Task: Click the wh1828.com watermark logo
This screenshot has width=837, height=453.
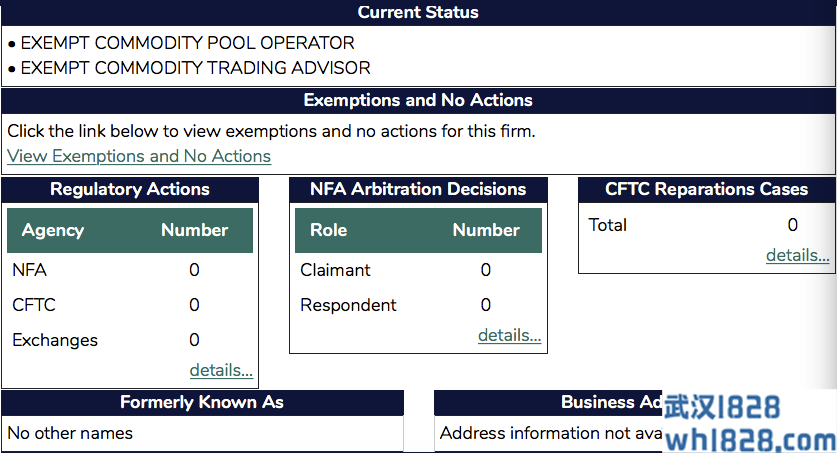Action: 748,424
